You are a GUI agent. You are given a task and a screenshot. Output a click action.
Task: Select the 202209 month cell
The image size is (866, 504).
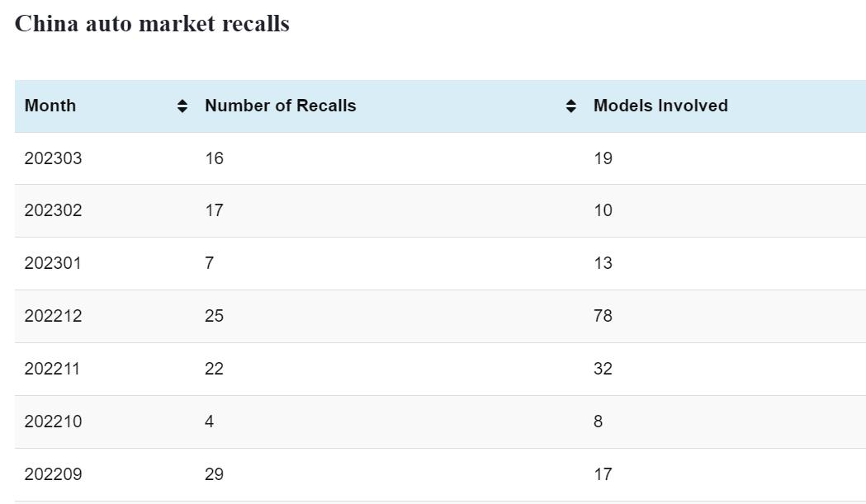click(54, 474)
